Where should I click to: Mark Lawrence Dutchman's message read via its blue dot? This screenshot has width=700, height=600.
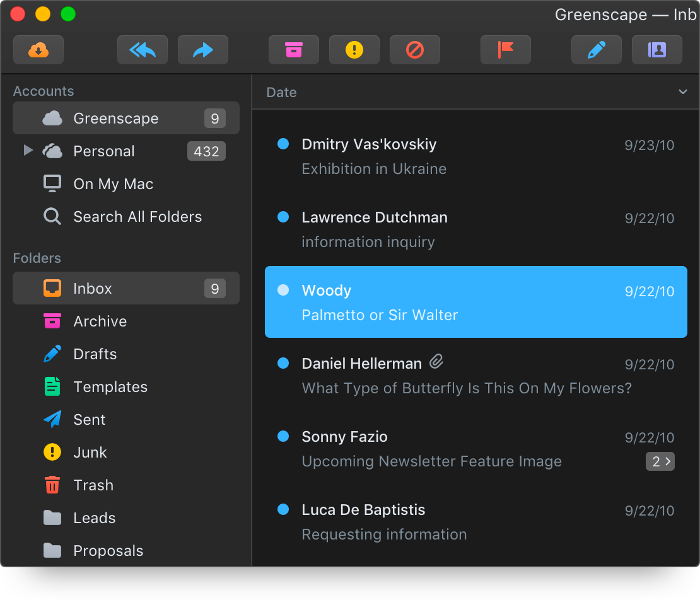283,217
